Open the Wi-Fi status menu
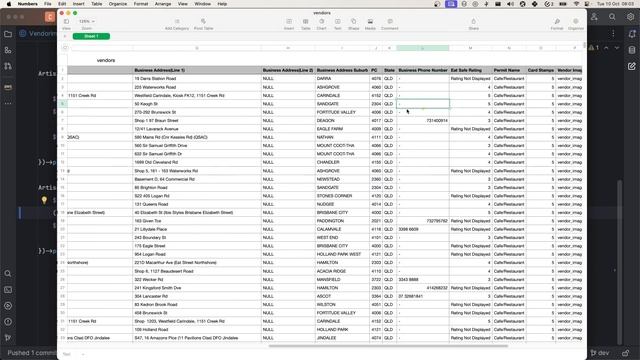The height and width of the screenshot is (360, 640). pyautogui.click(x=576, y=4)
